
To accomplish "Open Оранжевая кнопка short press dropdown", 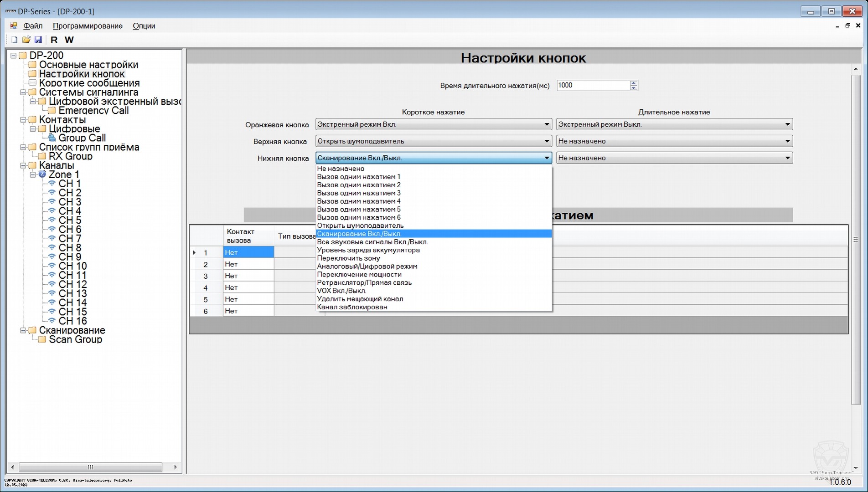I will (x=546, y=124).
